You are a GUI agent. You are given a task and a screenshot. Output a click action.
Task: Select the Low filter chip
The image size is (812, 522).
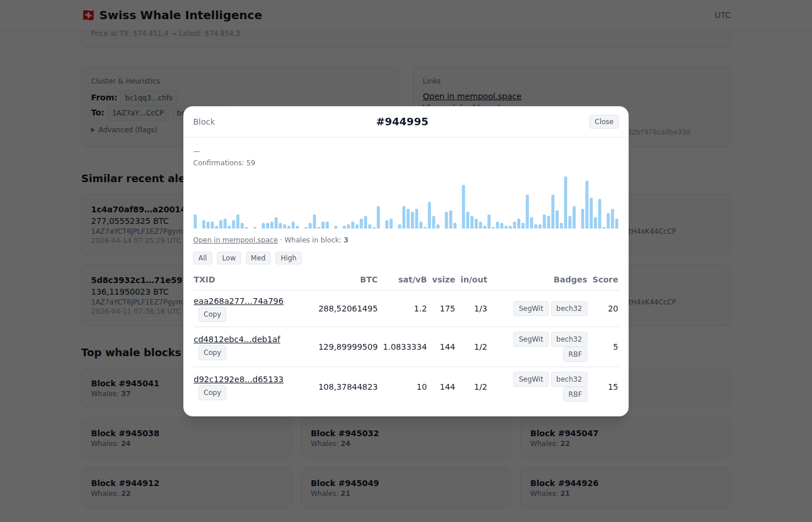click(229, 258)
